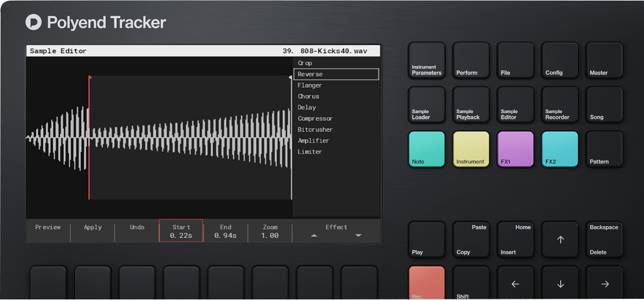This screenshot has height=300, width=644.
Task: Click the Shift button
Action: [x=471, y=283]
